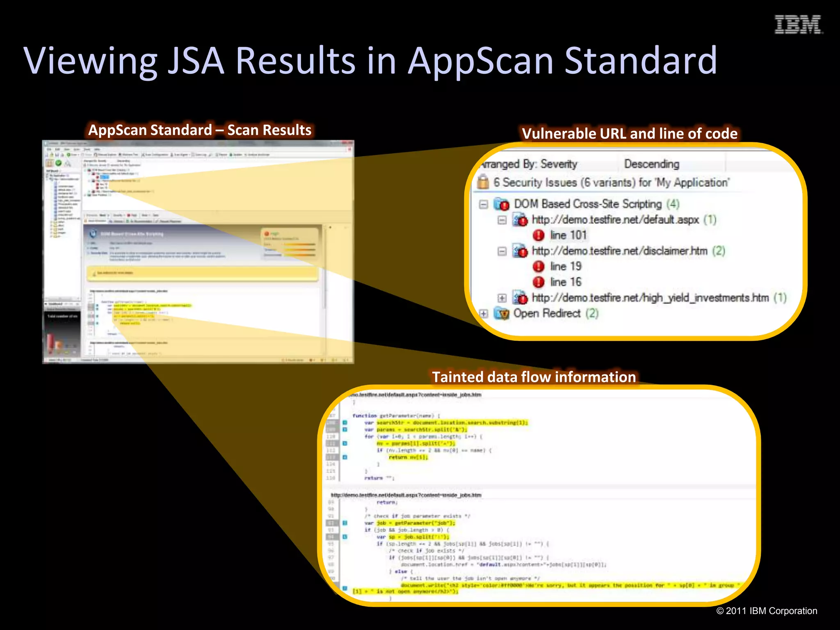Click the taint marker beside the getParameter("job") line
The width and height of the screenshot is (840, 630).
coord(345,523)
